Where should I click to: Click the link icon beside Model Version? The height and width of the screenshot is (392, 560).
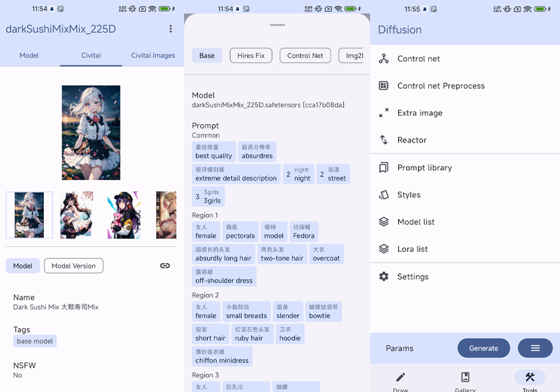coord(164,266)
